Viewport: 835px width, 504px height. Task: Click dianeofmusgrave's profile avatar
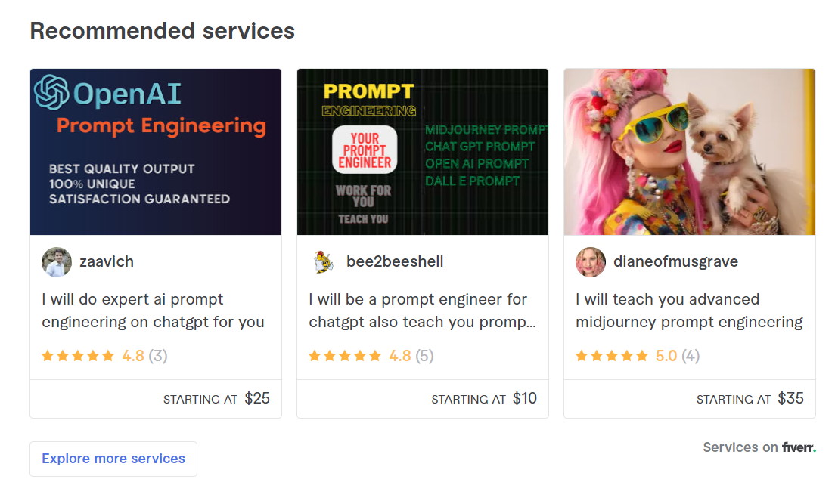click(591, 262)
